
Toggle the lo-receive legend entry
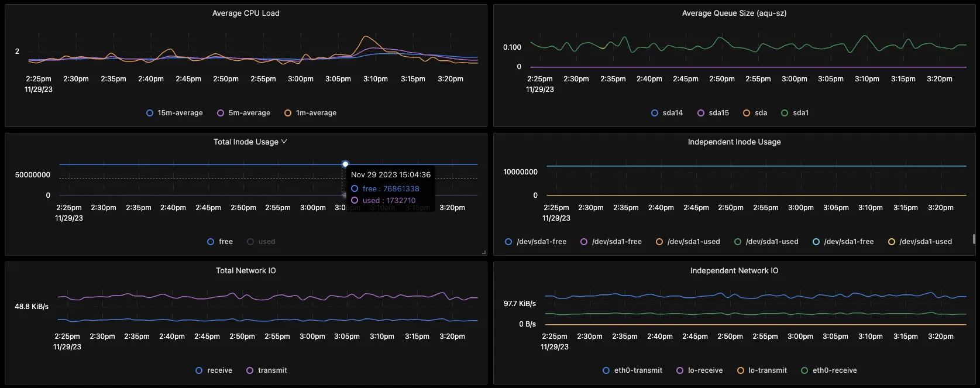click(x=699, y=370)
